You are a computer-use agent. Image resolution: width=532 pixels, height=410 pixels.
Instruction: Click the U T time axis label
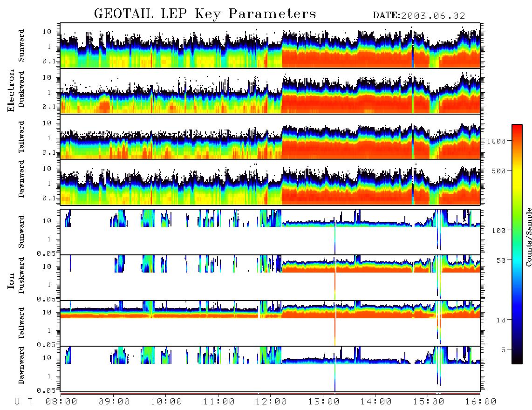click(24, 402)
